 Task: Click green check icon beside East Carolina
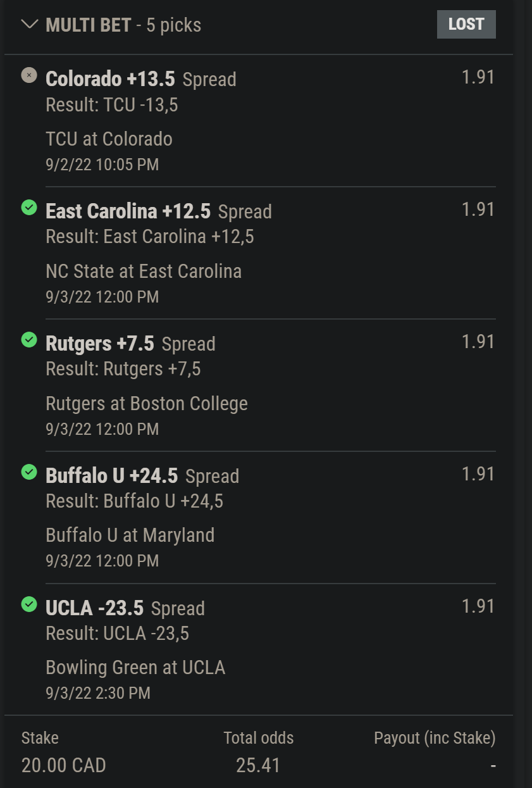(29, 208)
